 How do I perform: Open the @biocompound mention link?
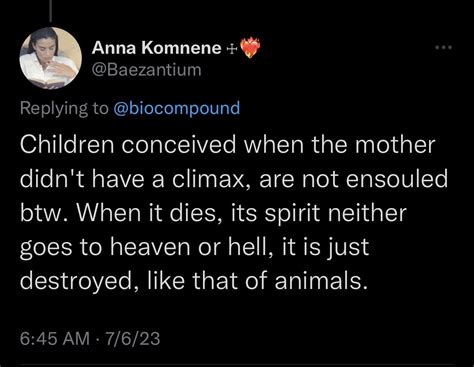coord(177,108)
